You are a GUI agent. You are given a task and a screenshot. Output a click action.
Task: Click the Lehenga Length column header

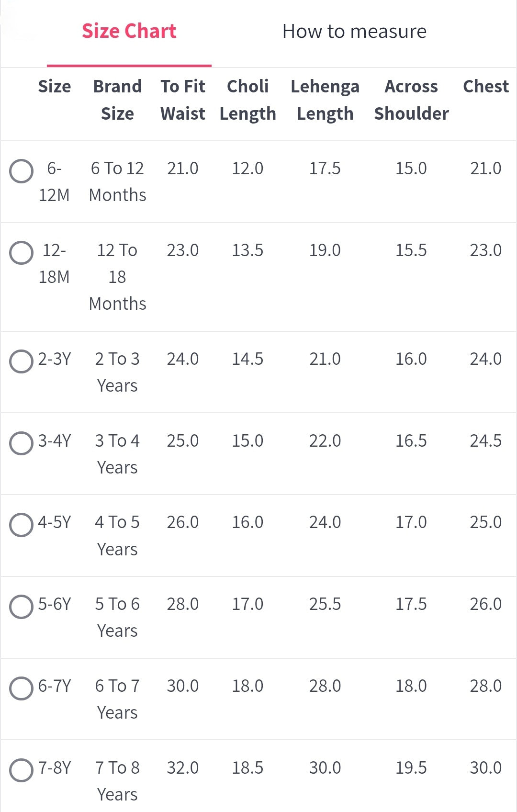pos(325,100)
